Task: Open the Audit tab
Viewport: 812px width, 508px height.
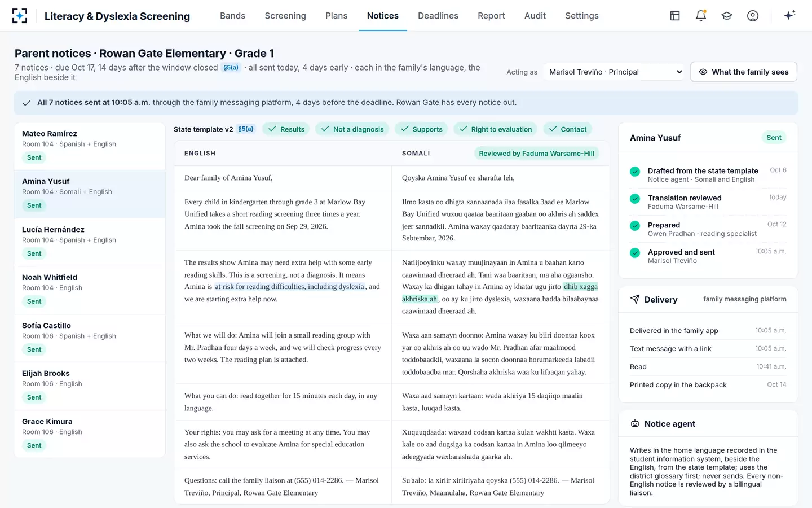Action: point(535,16)
